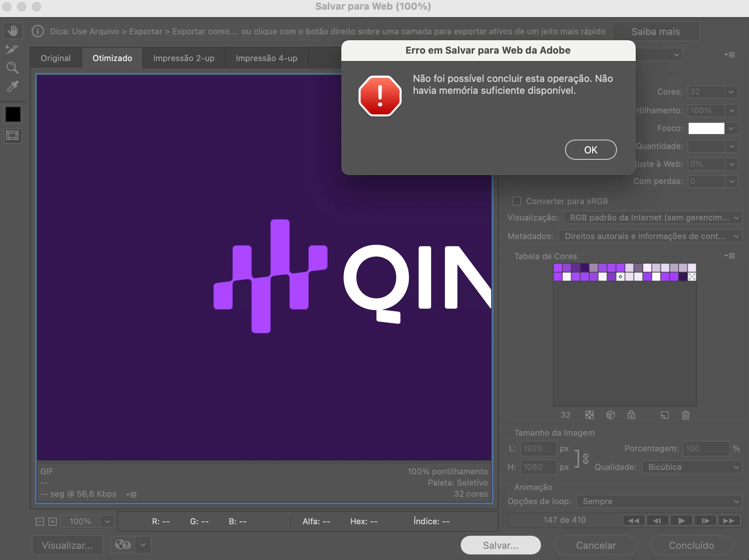The height and width of the screenshot is (560, 749).
Task: Toggle the width-height constrain link
Action: [x=585, y=458]
